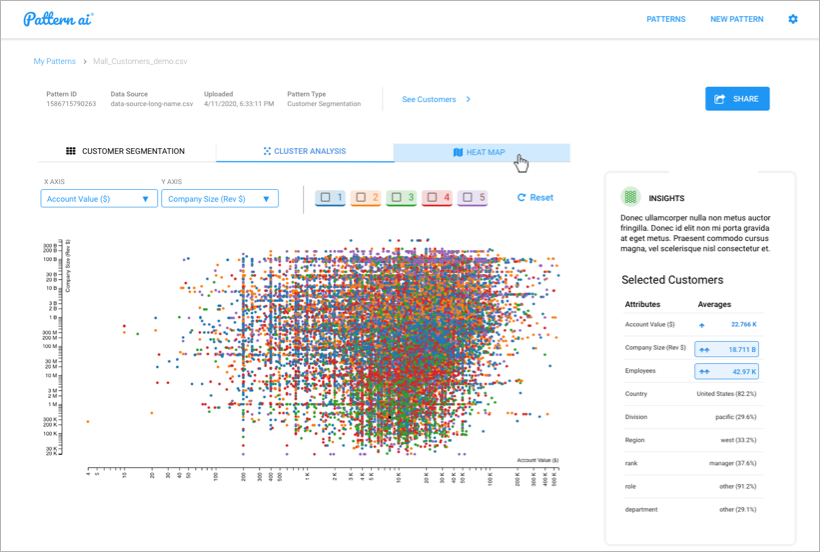The height and width of the screenshot is (552, 820).
Task: Click the Company Size average 18.711 B value
Action: click(726, 350)
